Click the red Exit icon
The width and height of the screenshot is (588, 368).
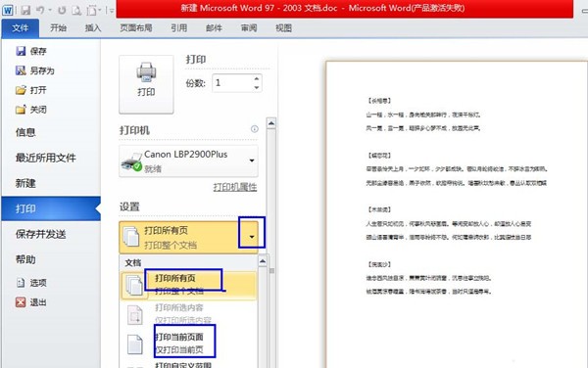coord(21,302)
